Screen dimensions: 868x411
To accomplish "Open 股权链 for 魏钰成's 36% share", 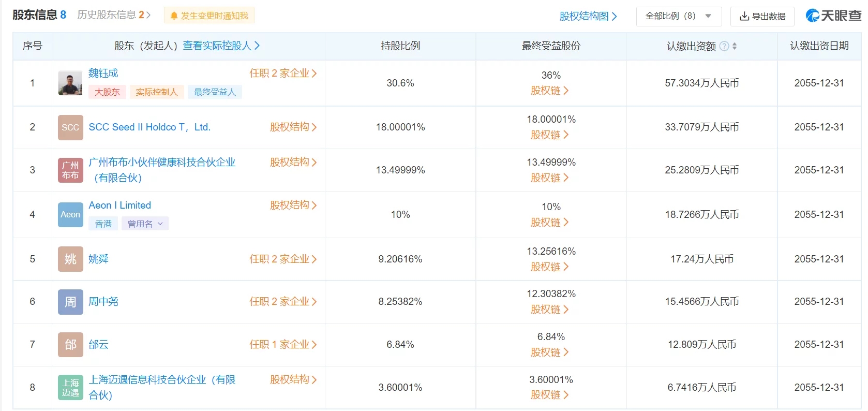I will click(x=550, y=91).
